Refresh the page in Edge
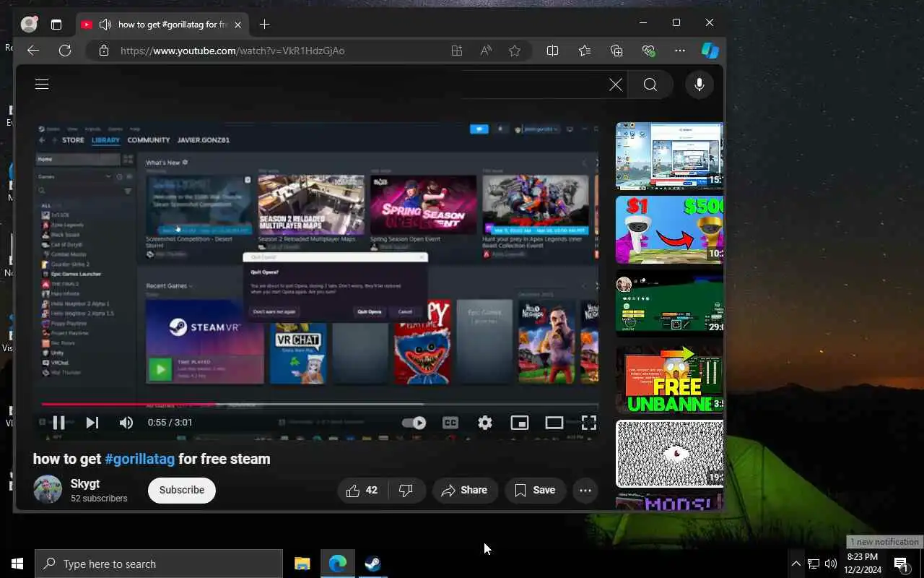924x578 pixels. click(65, 51)
